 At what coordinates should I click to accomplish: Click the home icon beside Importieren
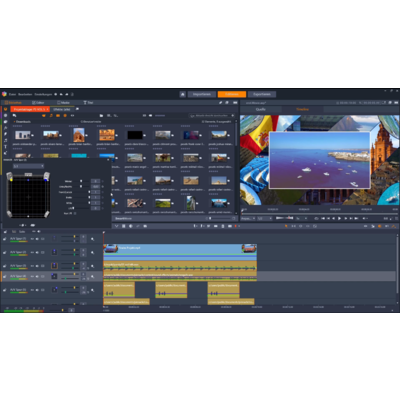tap(183, 94)
